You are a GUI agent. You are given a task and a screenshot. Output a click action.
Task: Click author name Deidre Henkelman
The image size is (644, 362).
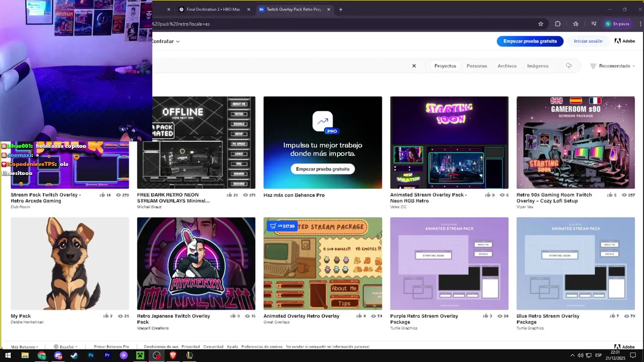point(27,322)
